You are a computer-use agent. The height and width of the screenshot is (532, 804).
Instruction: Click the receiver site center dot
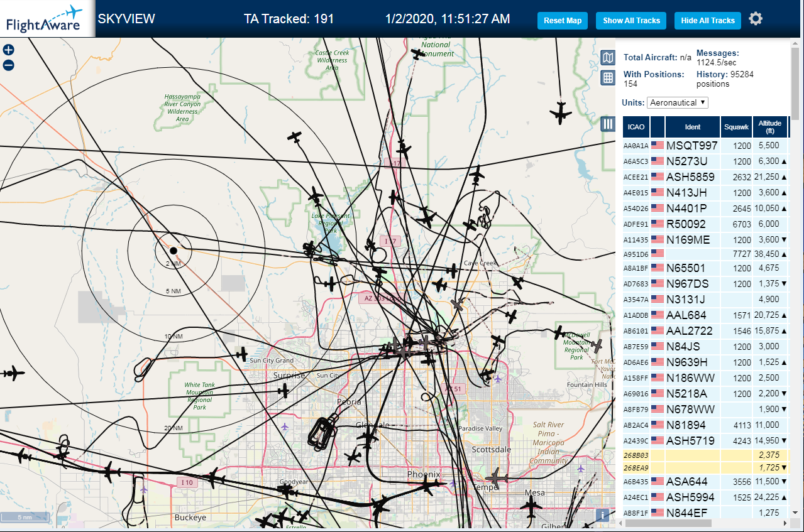click(173, 250)
